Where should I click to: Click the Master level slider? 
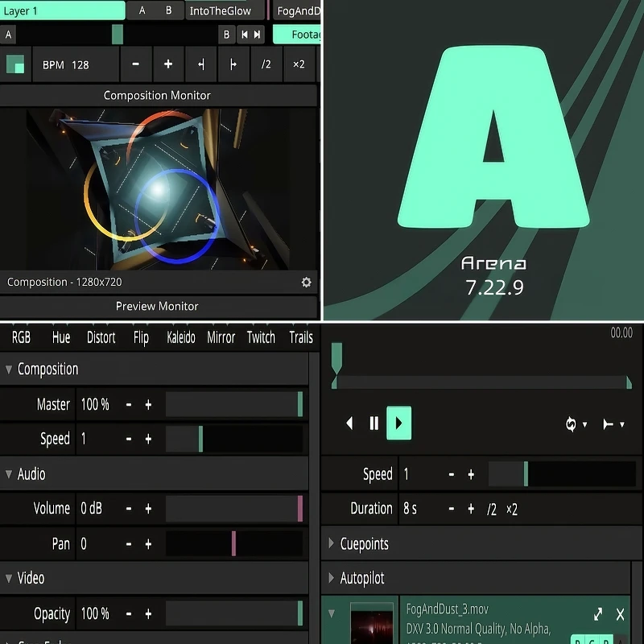click(234, 404)
